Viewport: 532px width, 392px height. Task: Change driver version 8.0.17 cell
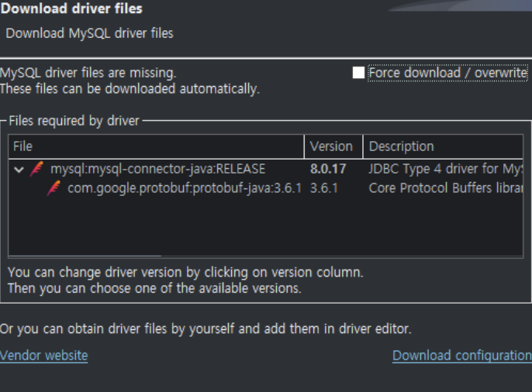tap(328, 169)
